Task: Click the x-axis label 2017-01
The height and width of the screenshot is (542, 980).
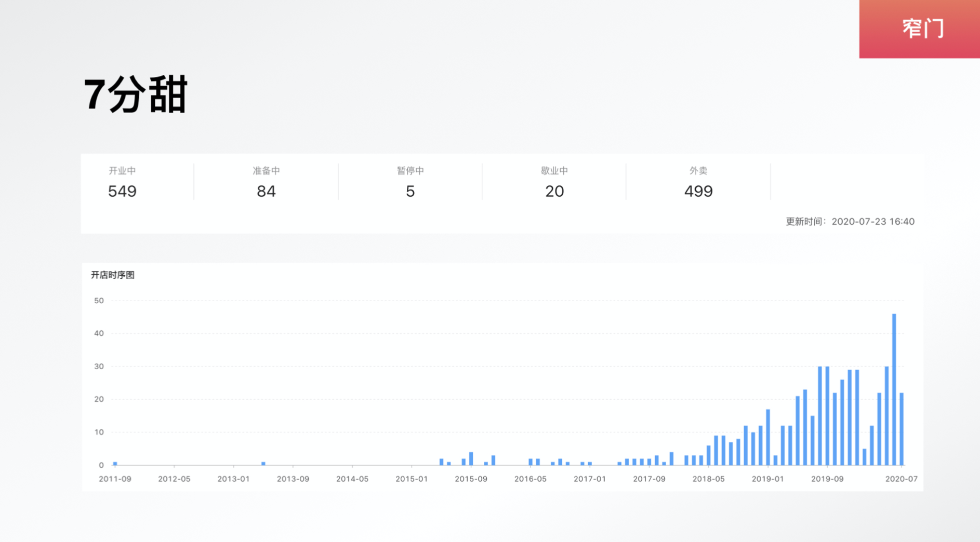Action: [x=590, y=479]
